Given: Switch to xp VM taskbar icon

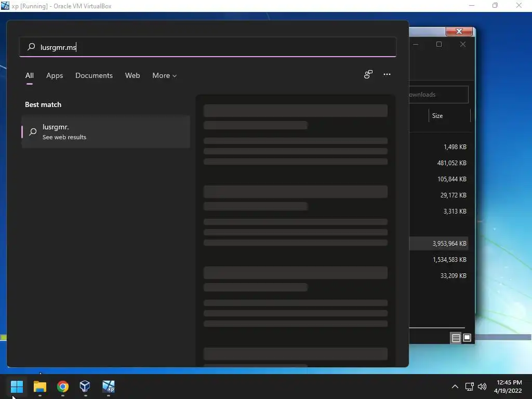Looking at the screenshot, I should (109, 386).
